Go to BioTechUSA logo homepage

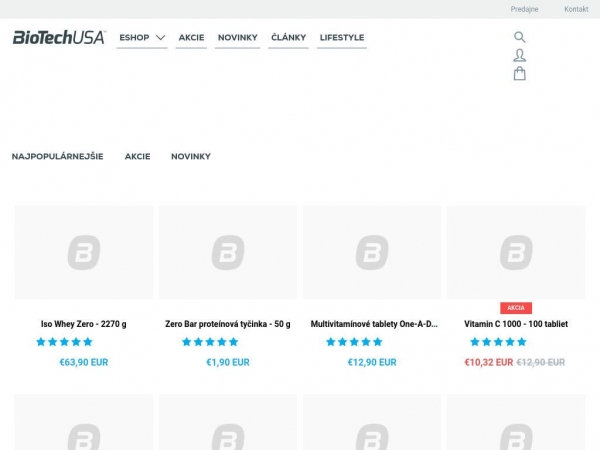pos(59,38)
